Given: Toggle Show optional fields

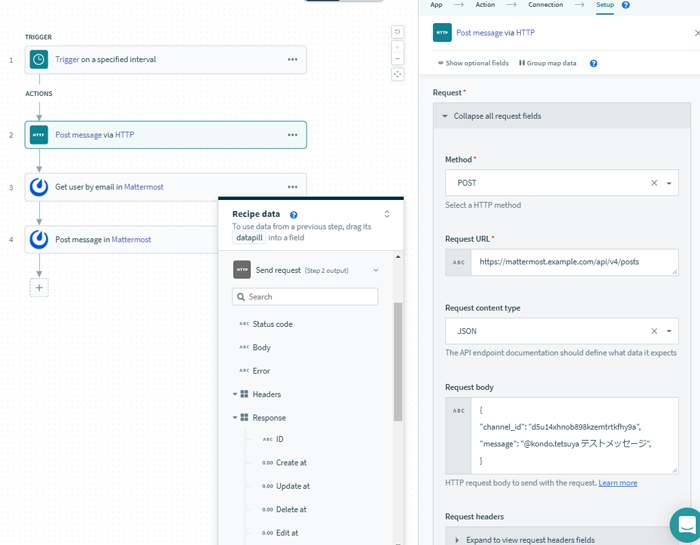Looking at the screenshot, I should pos(473,63).
